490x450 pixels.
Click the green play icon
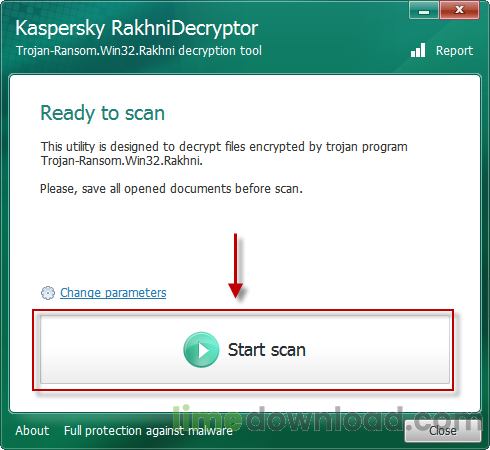201,350
